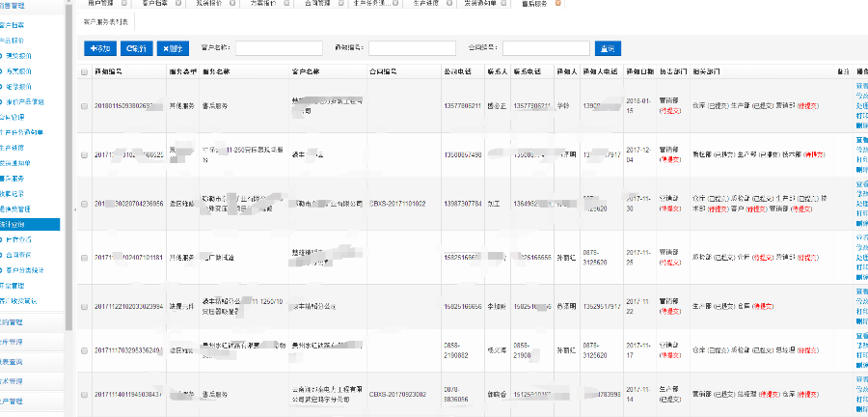Open 客户分类统计 sub-item in the sidebar
This screenshot has width=868, height=417.
[25, 270]
